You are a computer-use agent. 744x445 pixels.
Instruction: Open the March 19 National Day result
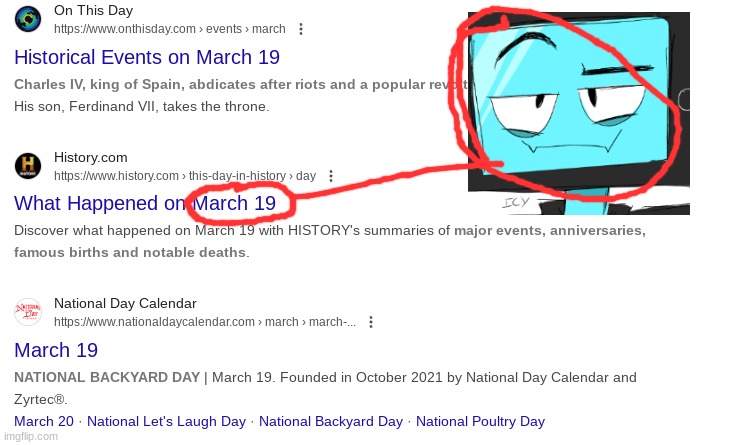pyautogui.click(x=56, y=351)
